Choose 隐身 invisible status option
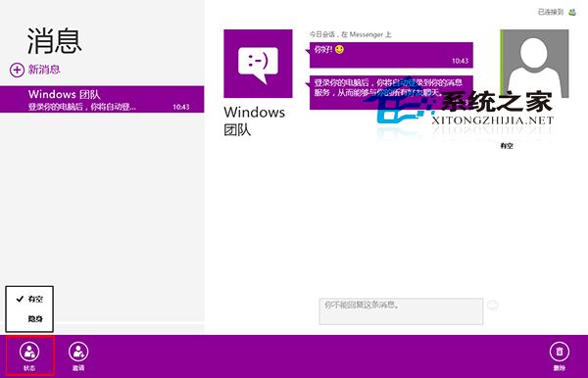 point(29,319)
